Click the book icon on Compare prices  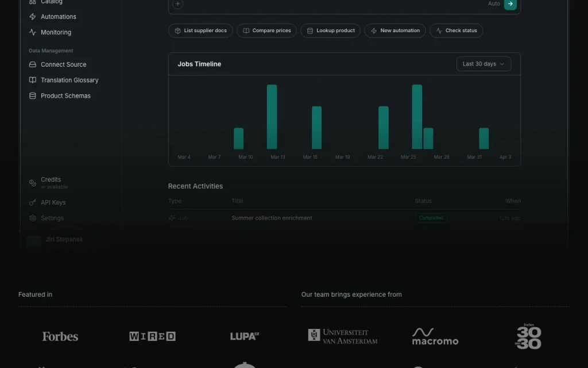point(246,31)
